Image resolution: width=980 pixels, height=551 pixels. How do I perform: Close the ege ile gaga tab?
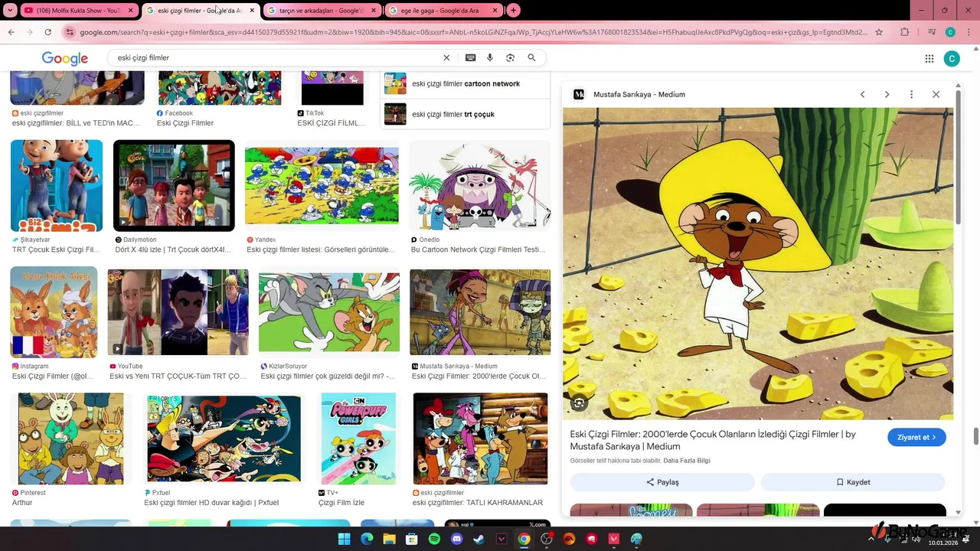(x=495, y=11)
